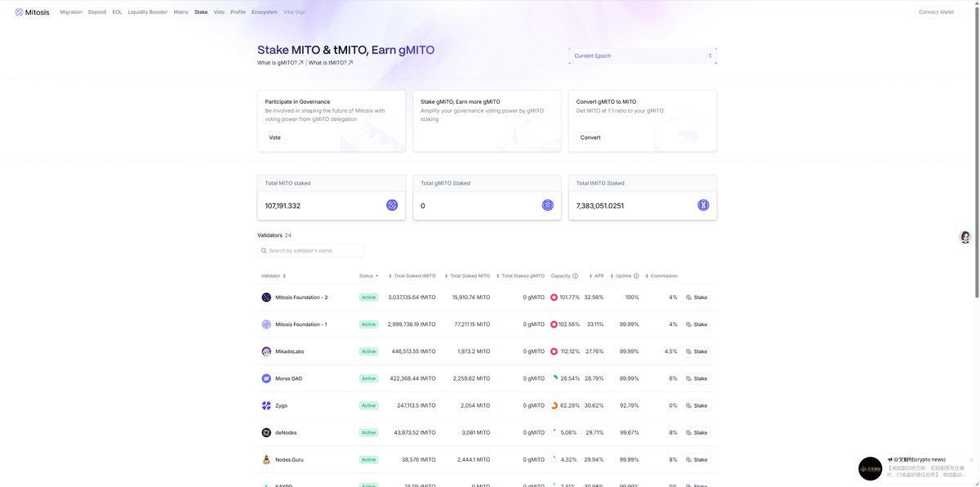Image resolution: width=980 pixels, height=487 pixels.
Task: Click the Nodes.Guru validator logo
Action: (x=266, y=459)
